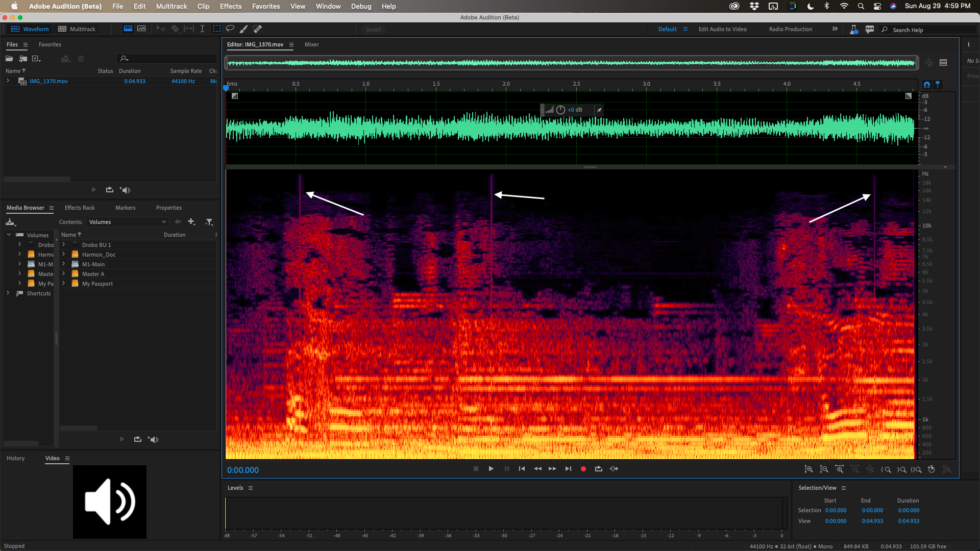
Task: Open the Effects menu
Action: 230,6
